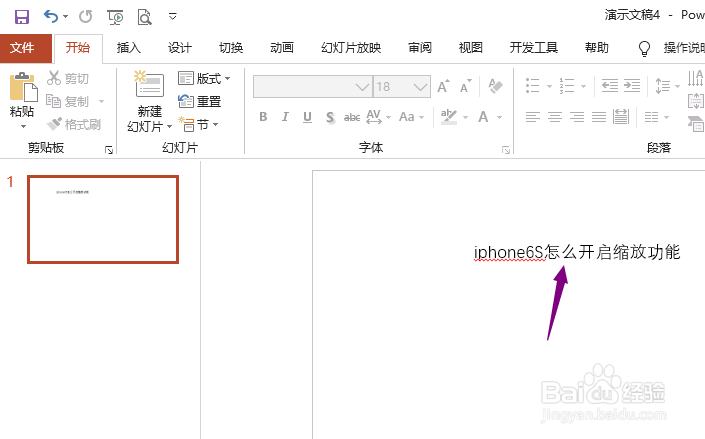Apply the font color A button
The image size is (705, 439).
pos(483,117)
